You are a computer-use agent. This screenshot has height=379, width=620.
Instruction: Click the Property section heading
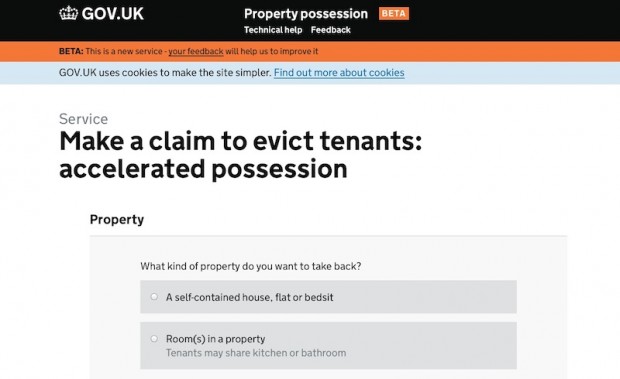coord(117,219)
